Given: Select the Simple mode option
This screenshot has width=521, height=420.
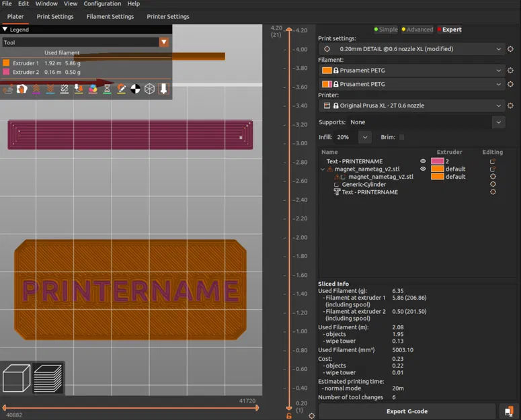Looking at the screenshot, I should 386,30.
